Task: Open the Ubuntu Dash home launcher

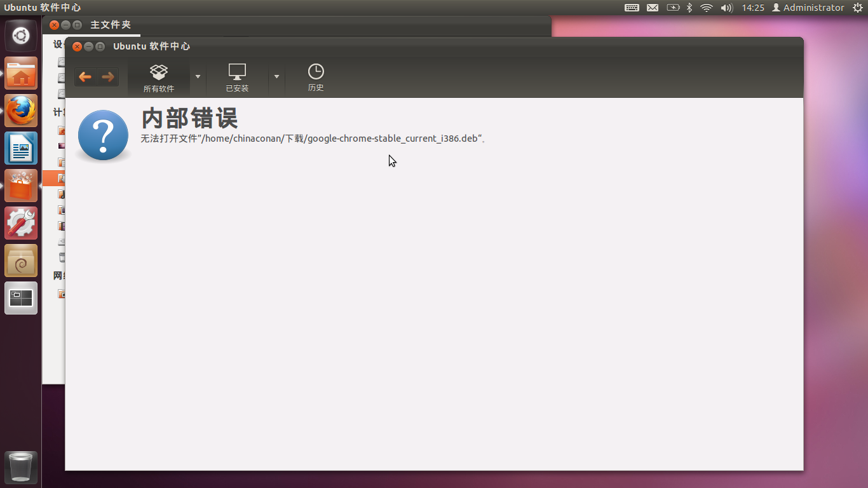Action: [x=21, y=36]
